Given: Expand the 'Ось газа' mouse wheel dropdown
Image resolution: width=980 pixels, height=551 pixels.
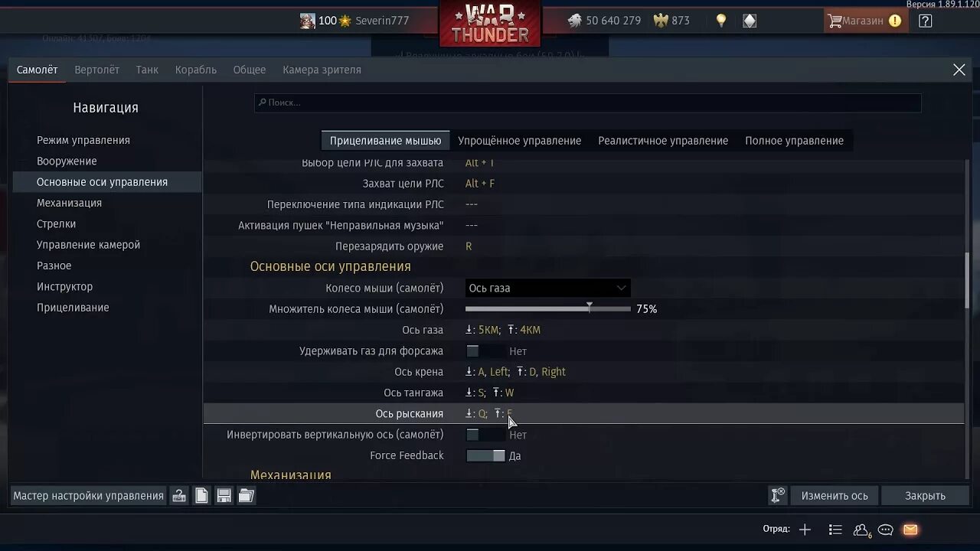Looking at the screenshot, I should click(548, 289).
